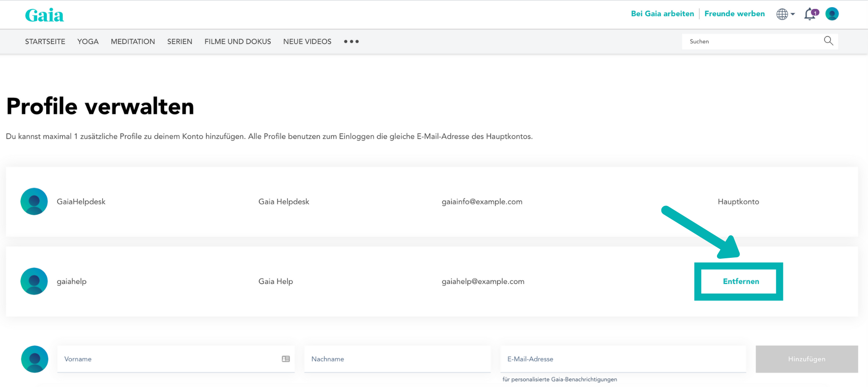
Task: Remove the gaiahelp profile with Entfernen
Action: click(x=741, y=281)
